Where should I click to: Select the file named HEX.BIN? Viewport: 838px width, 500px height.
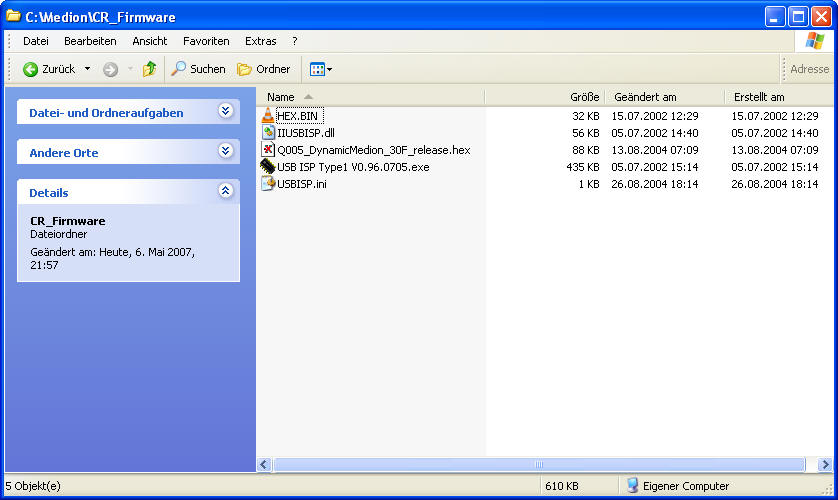coord(298,116)
